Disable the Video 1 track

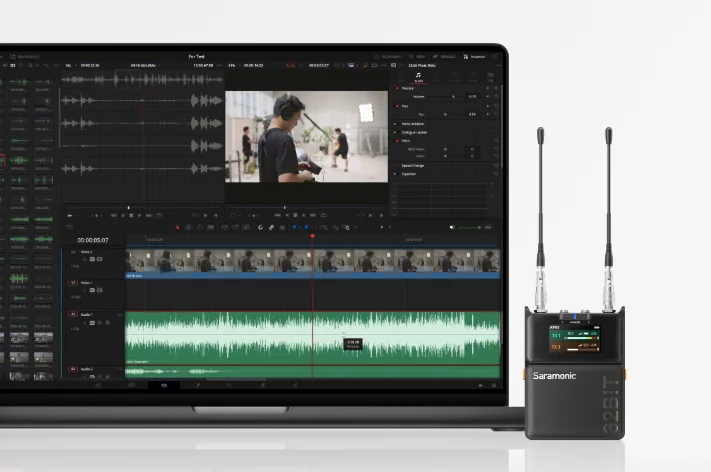coord(100,290)
